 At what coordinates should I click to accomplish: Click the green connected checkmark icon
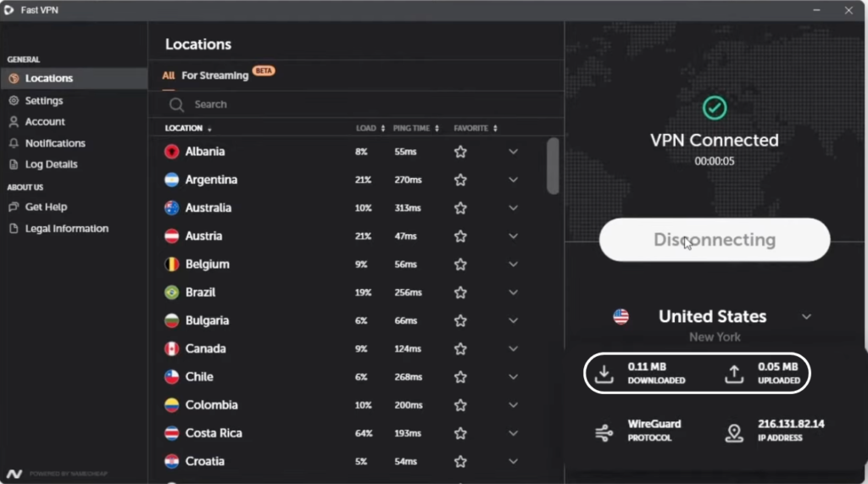point(715,108)
